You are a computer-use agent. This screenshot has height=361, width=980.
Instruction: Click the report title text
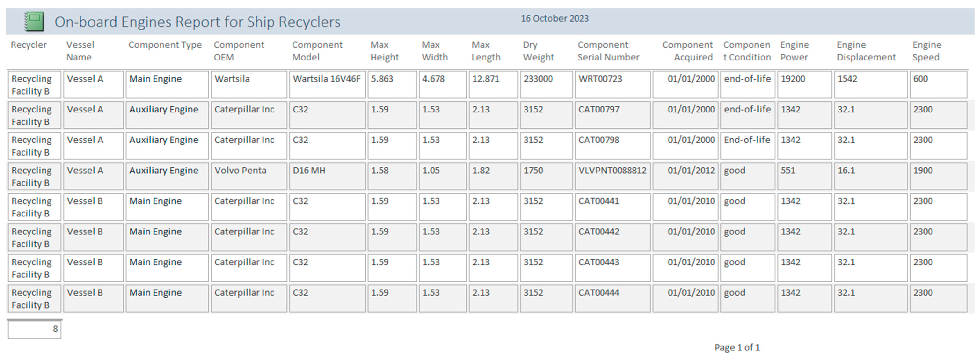point(197,22)
